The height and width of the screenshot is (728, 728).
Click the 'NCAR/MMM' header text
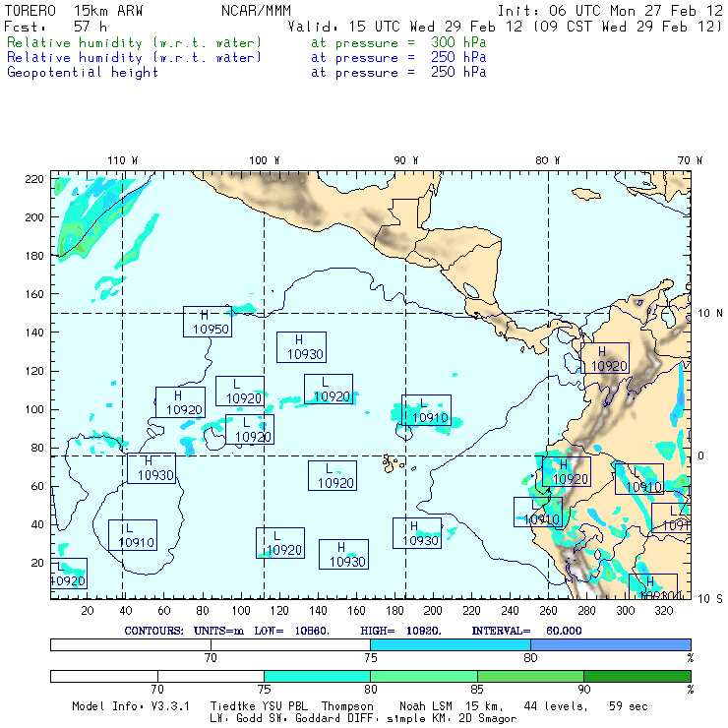click(x=256, y=11)
